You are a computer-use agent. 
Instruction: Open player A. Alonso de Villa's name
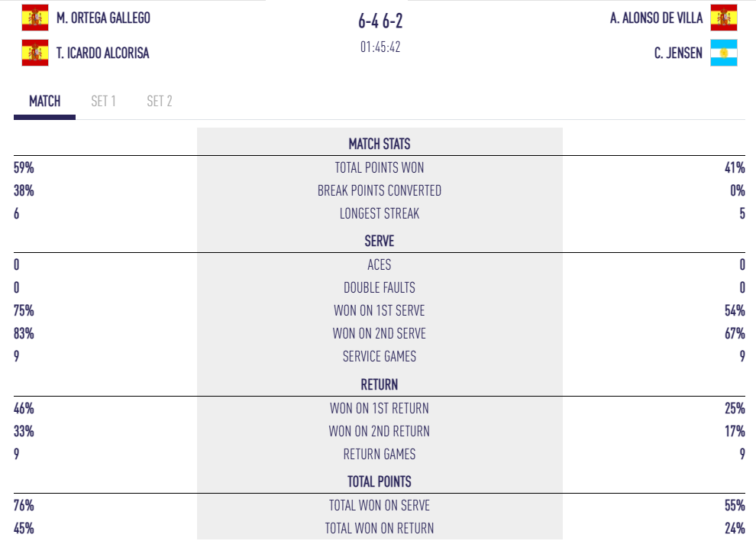tap(656, 18)
